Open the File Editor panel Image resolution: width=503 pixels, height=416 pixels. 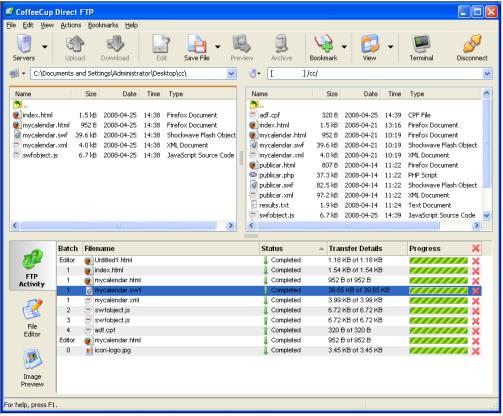[x=32, y=318]
